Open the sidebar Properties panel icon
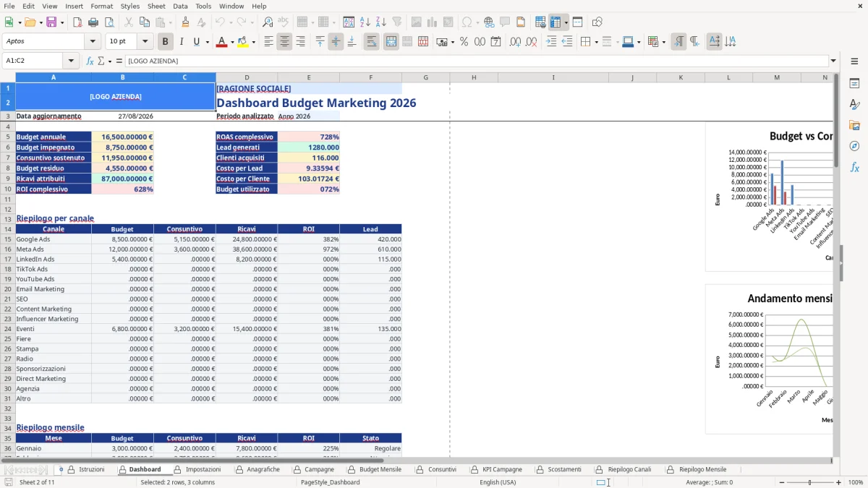868x488 pixels. point(854,84)
